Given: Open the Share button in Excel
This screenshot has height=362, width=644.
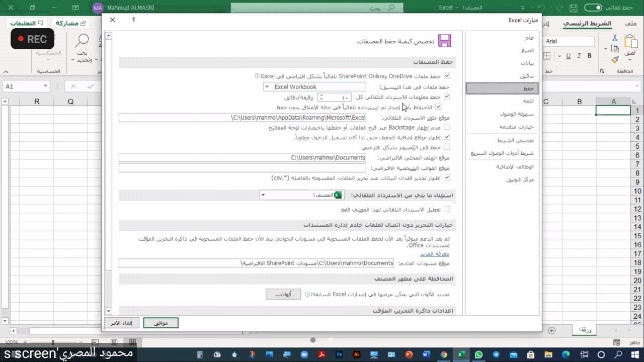Looking at the screenshot, I should tap(70, 23).
